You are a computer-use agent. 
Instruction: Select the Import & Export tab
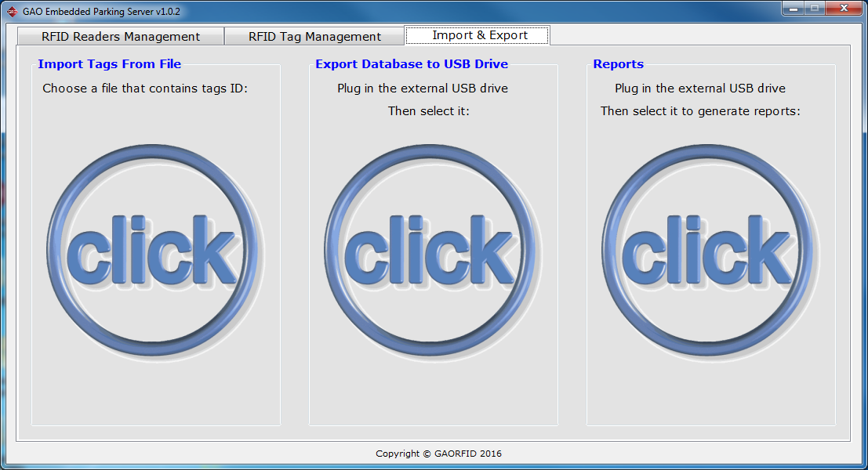coord(479,35)
